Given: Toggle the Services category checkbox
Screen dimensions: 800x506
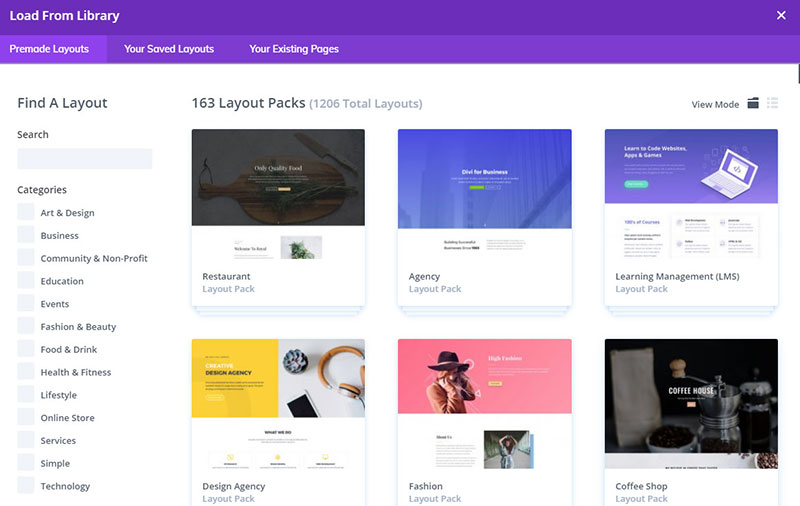Looking at the screenshot, I should pyautogui.click(x=26, y=440).
